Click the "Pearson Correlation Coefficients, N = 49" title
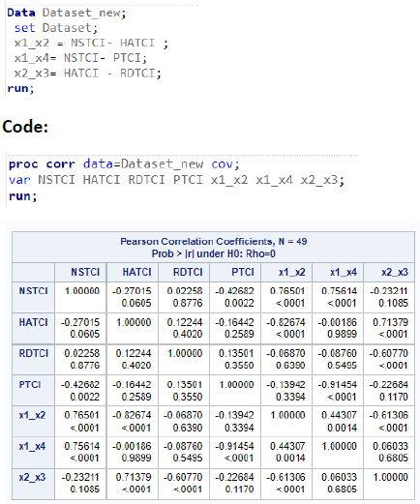 tap(214, 242)
